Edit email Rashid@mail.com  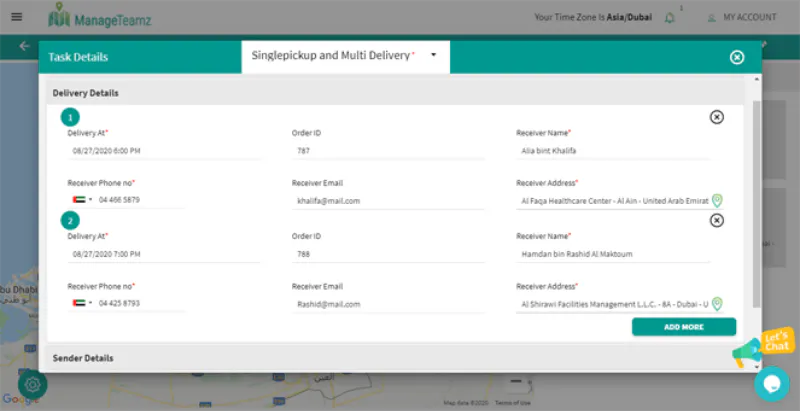(x=388, y=304)
